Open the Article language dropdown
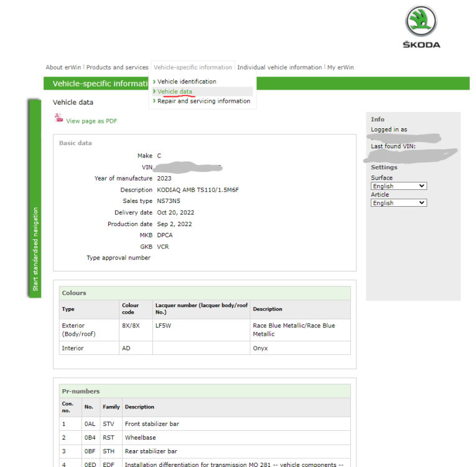Screen dimensions: 476x467 pyautogui.click(x=399, y=202)
